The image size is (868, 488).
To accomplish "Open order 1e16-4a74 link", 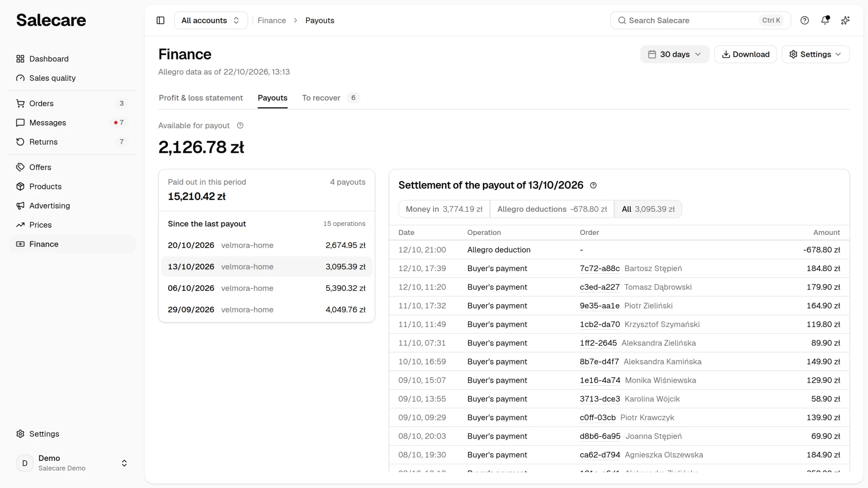I will tap(600, 380).
